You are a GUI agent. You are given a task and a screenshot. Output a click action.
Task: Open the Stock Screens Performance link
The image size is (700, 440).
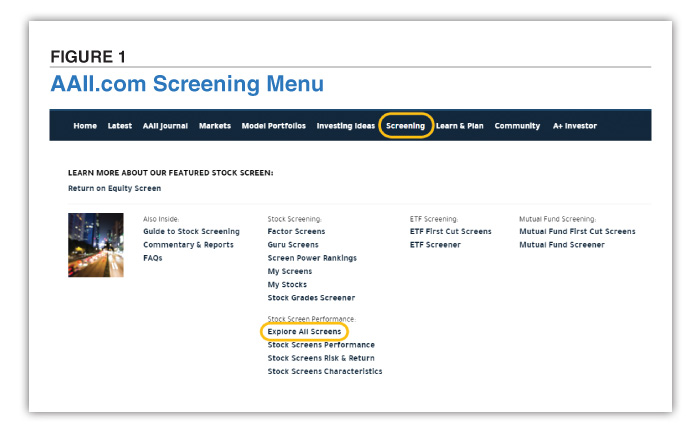321,345
